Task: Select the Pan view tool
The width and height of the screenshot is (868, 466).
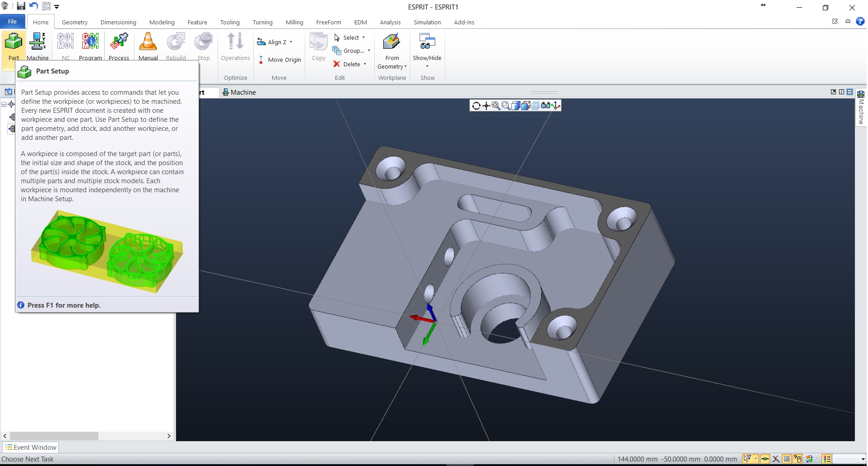Action: [486, 106]
